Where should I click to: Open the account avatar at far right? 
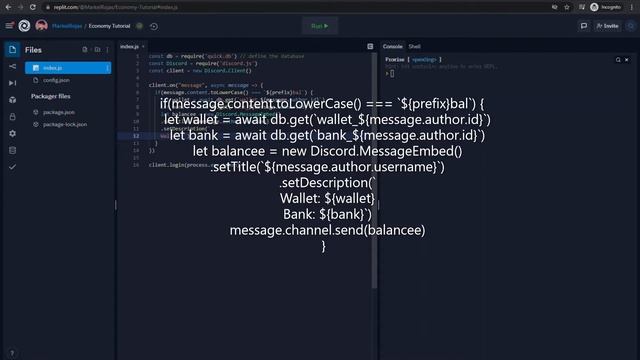click(631, 26)
